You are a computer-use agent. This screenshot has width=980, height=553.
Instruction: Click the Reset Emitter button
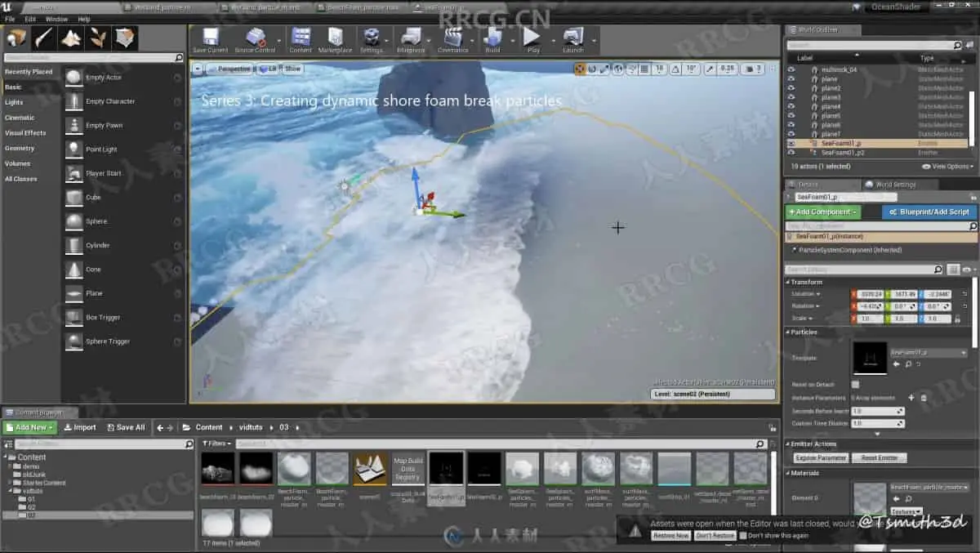click(880, 458)
